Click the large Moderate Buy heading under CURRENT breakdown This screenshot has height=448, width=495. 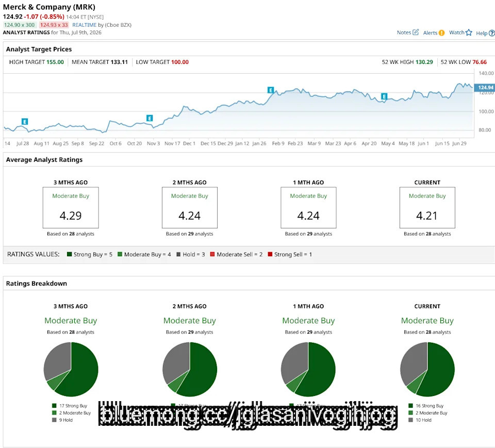(x=427, y=321)
